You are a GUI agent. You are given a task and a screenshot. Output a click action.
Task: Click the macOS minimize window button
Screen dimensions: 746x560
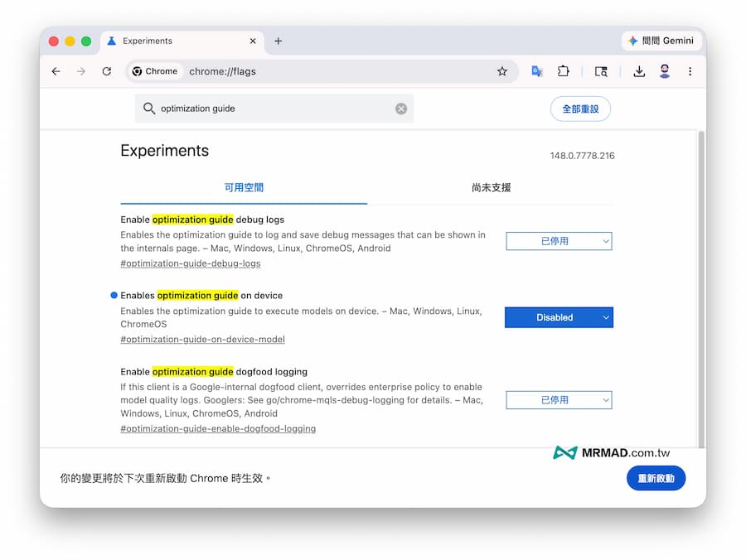pos(70,41)
